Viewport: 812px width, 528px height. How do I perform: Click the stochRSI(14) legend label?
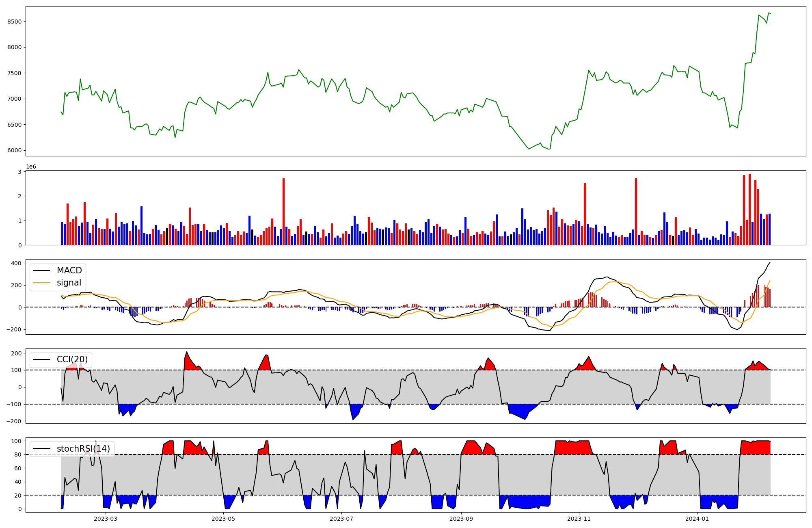[x=83, y=449]
